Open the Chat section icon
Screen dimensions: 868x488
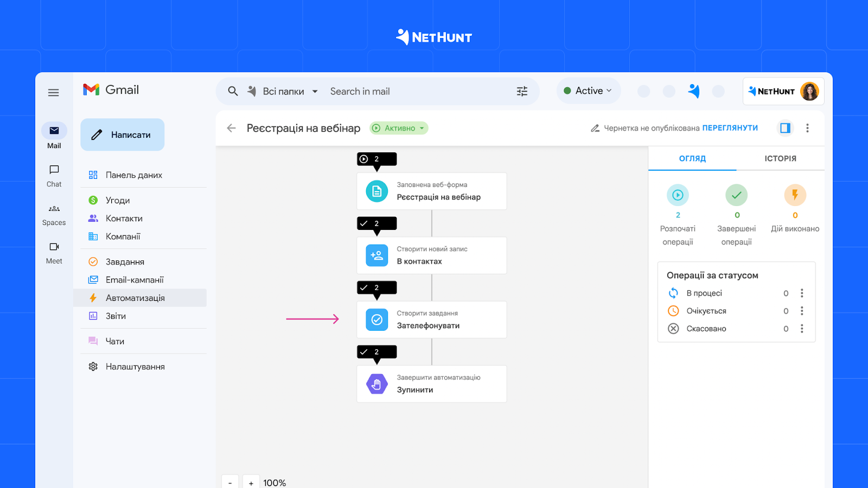[x=54, y=170]
